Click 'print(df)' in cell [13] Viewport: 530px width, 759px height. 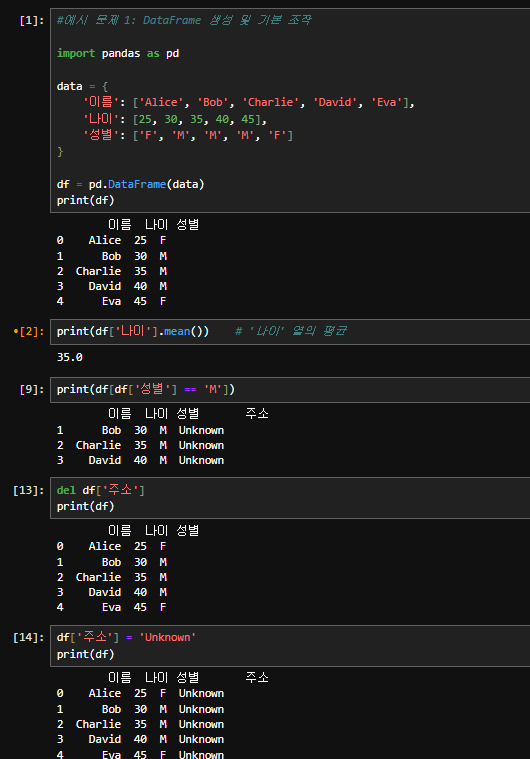(85, 506)
